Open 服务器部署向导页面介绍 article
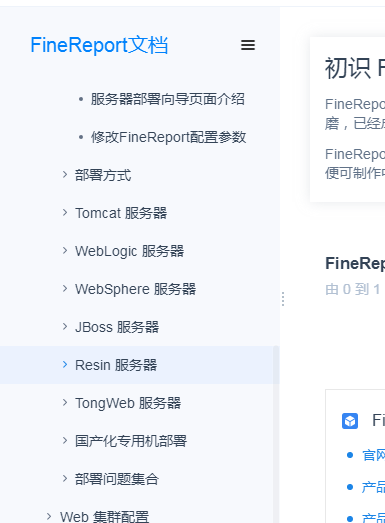This screenshot has height=523, width=385. (167, 99)
